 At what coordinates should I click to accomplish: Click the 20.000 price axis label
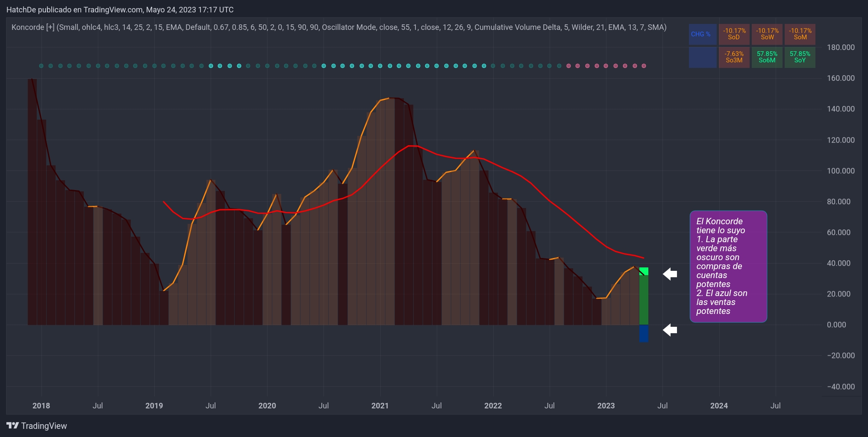coord(839,294)
